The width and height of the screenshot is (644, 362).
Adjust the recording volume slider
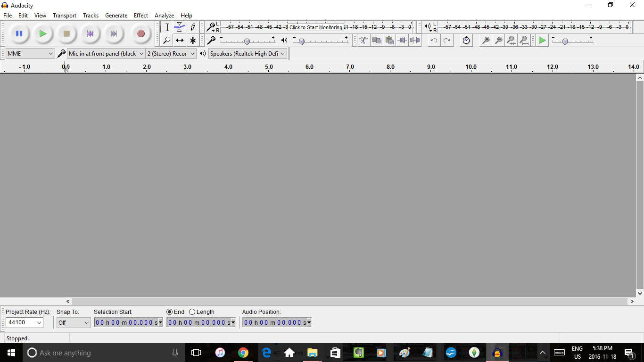coord(247,41)
